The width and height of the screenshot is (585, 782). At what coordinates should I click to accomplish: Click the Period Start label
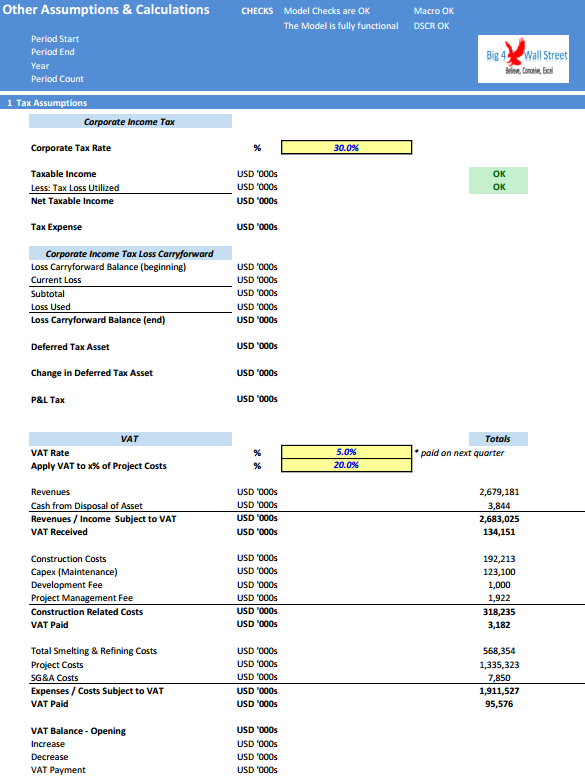pos(55,39)
